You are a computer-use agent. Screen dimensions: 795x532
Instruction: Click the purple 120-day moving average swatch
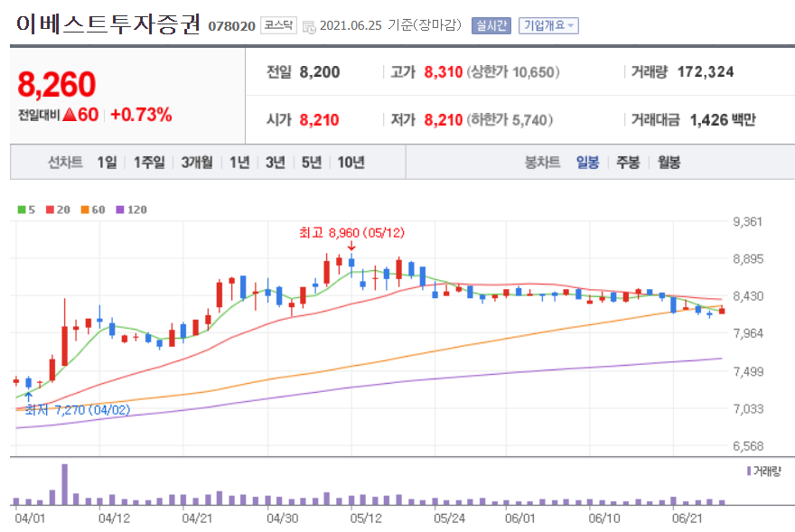point(120,210)
